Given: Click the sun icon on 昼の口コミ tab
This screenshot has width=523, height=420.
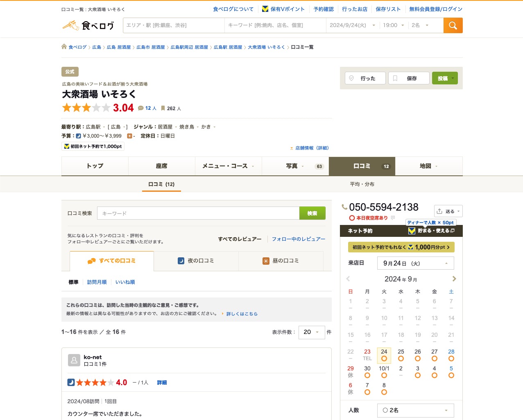Looking at the screenshot, I should pyautogui.click(x=266, y=261).
